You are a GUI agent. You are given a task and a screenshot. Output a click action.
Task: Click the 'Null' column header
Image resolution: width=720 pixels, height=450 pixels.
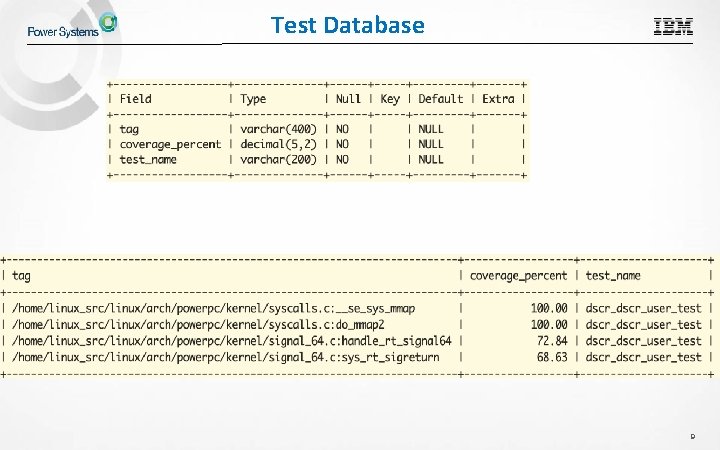[348, 99]
